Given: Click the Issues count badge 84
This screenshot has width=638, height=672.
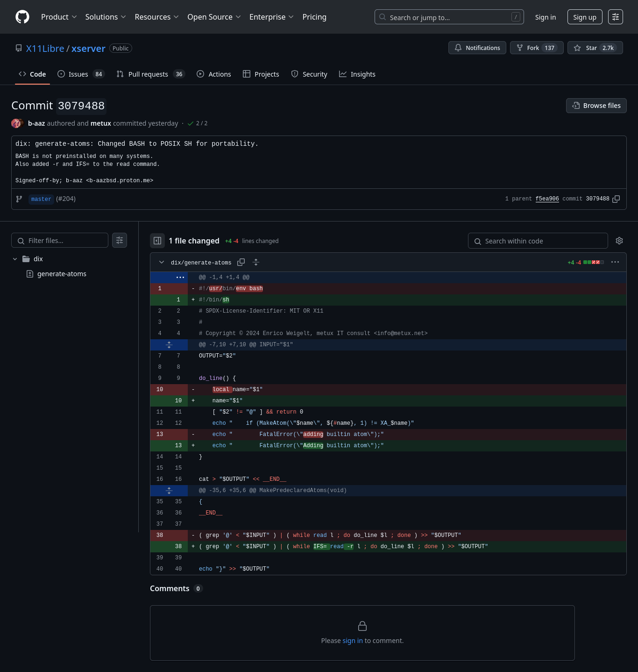Looking at the screenshot, I should [x=99, y=74].
